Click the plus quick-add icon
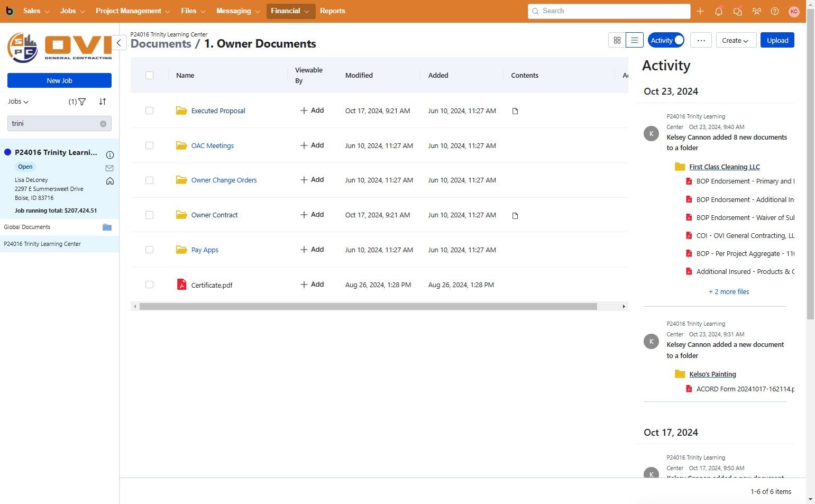 click(700, 11)
